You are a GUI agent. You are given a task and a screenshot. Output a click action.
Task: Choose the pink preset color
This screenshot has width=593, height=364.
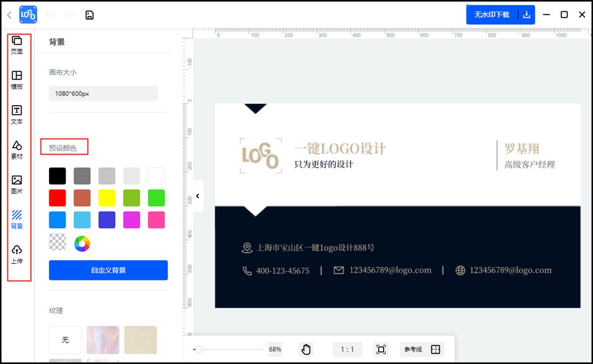click(x=156, y=220)
